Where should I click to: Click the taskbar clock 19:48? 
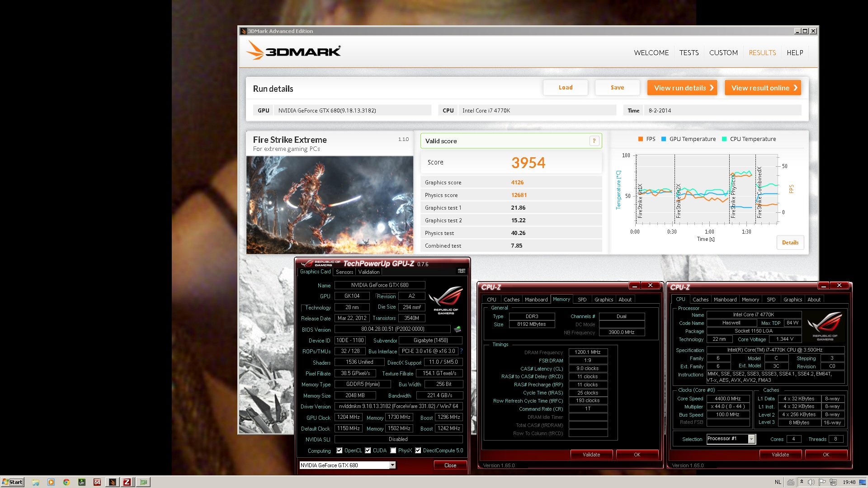click(x=849, y=482)
